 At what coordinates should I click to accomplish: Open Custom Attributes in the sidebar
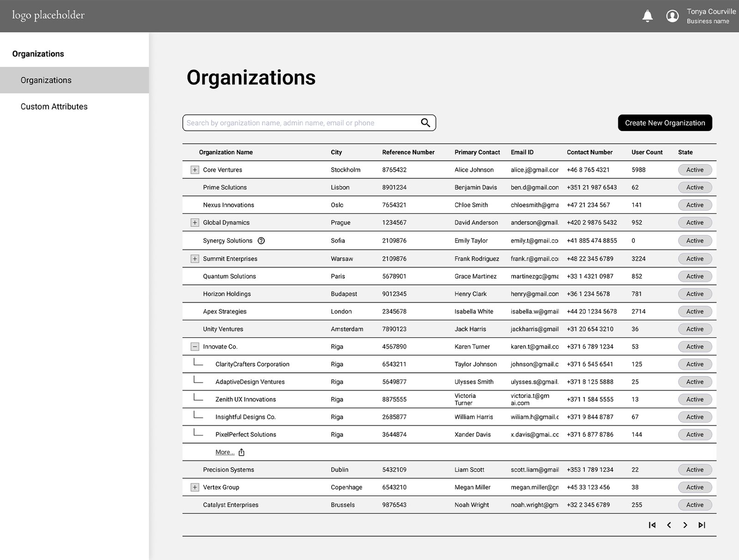tap(54, 106)
